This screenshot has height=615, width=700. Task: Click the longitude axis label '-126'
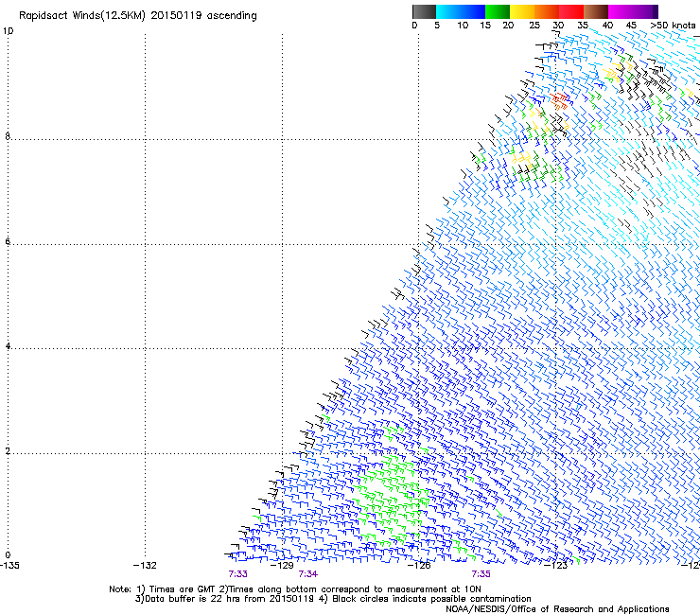coord(419,566)
